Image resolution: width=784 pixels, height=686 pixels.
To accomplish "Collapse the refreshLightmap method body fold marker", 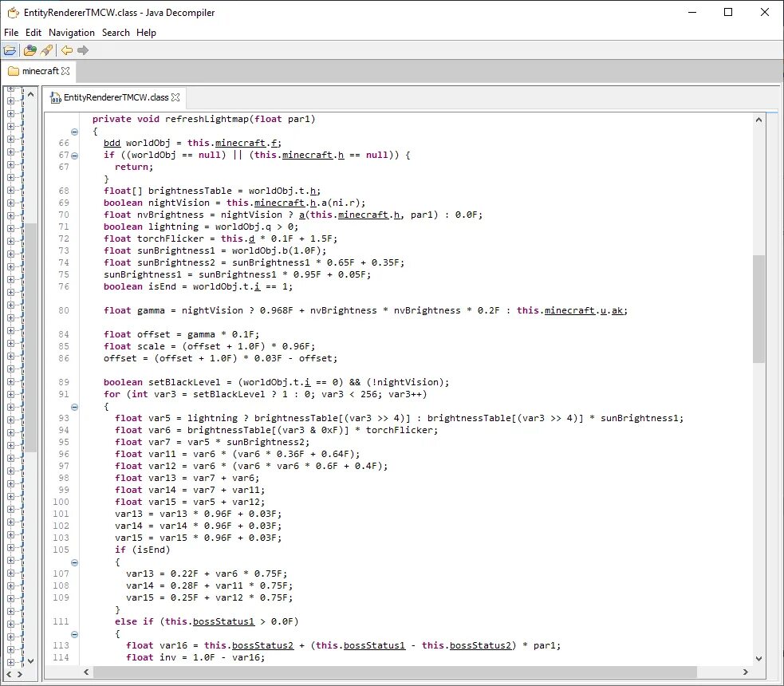I will click(x=74, y=132).
